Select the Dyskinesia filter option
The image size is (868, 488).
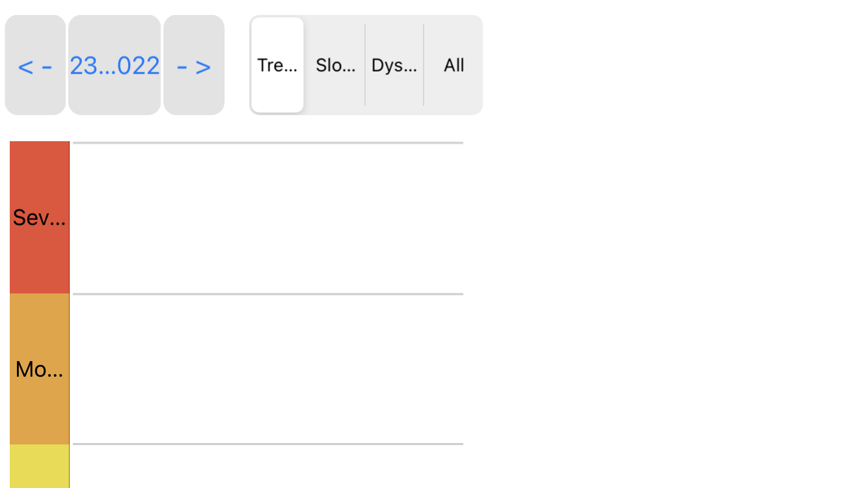coord(394,65)
